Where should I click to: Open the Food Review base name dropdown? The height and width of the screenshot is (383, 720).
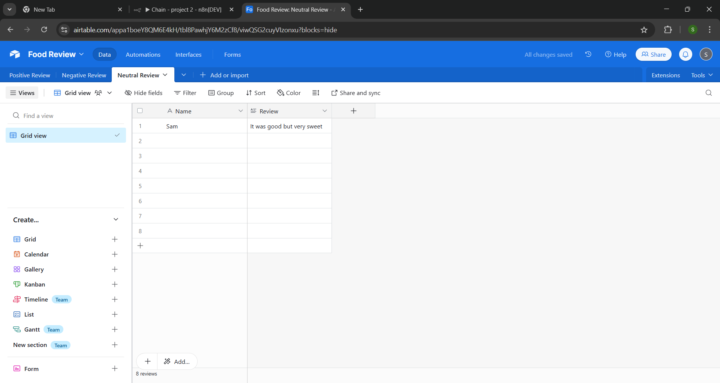[x=56, y=54]
